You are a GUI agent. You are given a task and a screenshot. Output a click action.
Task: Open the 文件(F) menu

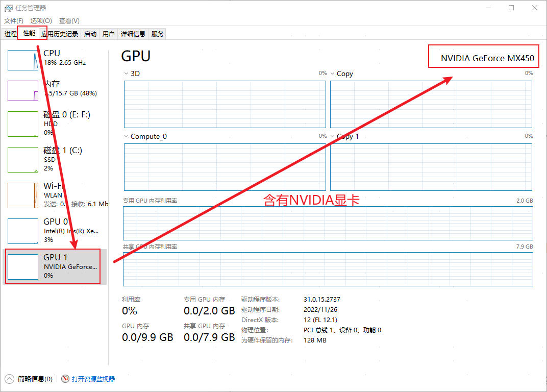(14, 20)
